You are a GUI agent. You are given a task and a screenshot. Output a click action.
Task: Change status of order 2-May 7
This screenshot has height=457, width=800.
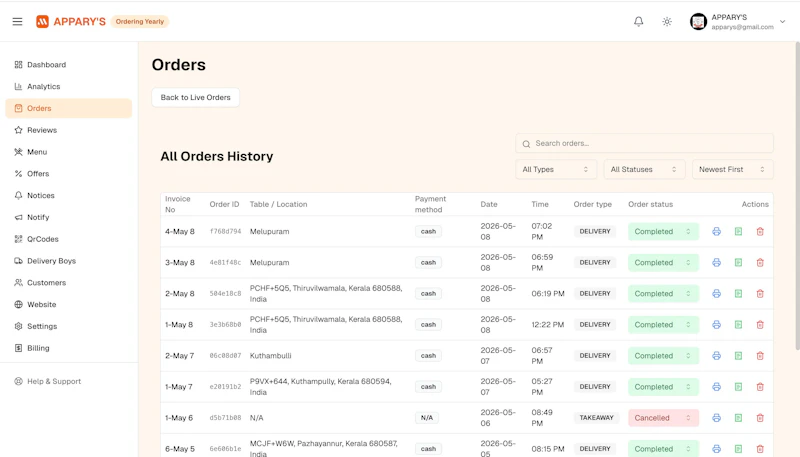[x=663, y=356]
